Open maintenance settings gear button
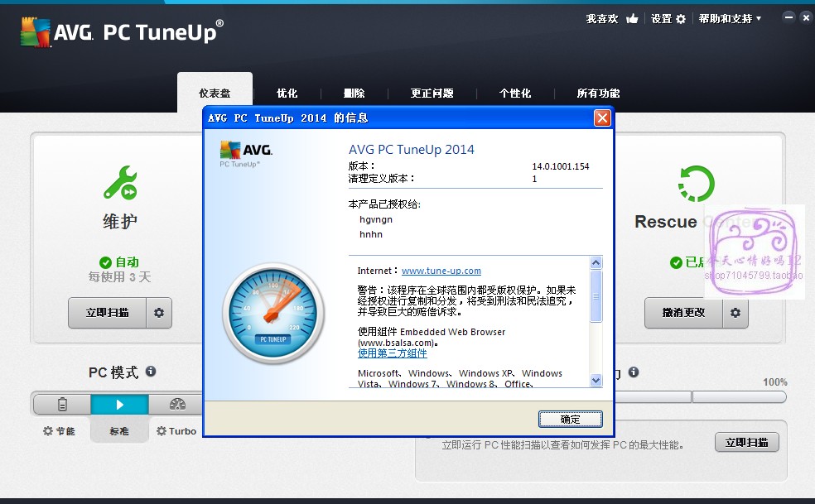Screen dimensions: 815x504 click(x=159, y=312)
